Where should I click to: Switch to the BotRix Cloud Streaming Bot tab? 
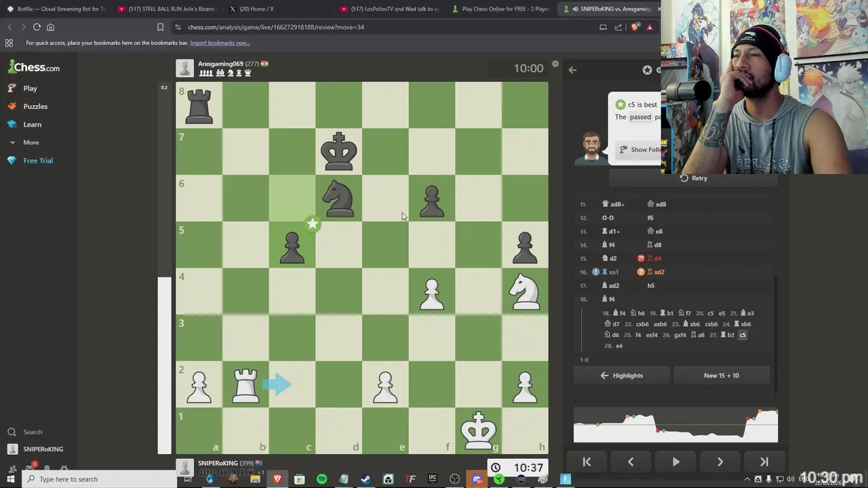point(56,9)
